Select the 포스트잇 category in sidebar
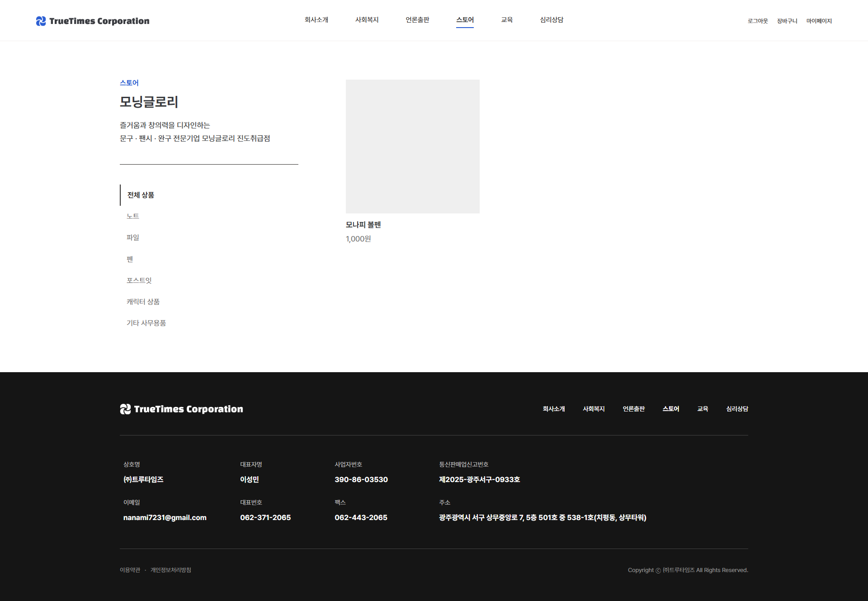Viewport: 868px width, 601px height. (138, 280)
